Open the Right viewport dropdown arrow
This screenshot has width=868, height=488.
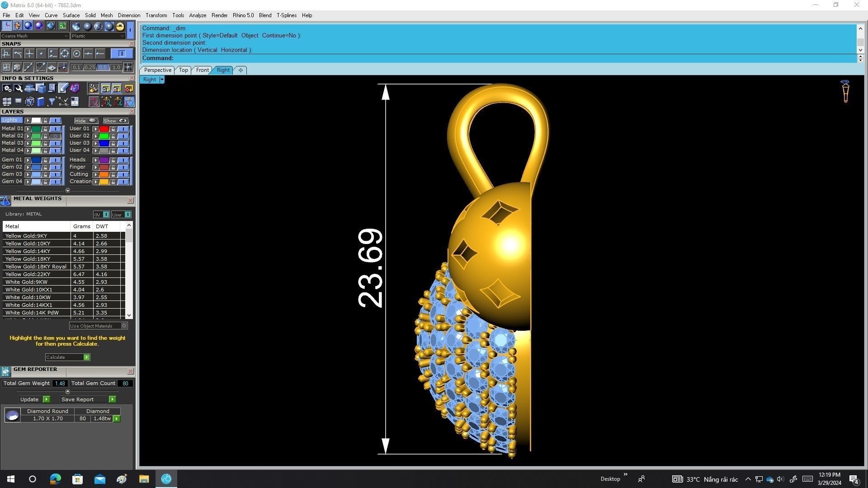point(162,80)
